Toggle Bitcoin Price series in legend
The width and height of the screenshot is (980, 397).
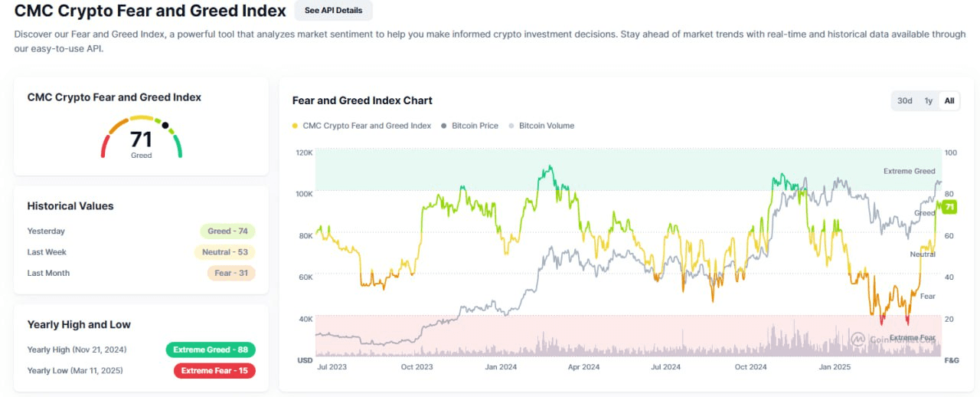[475, 126]
